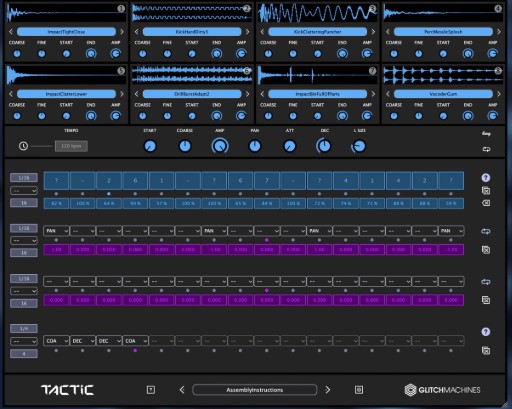Toggle the loop icon of the second modulation row
The image size is (512, 409).
click(486, 282)
